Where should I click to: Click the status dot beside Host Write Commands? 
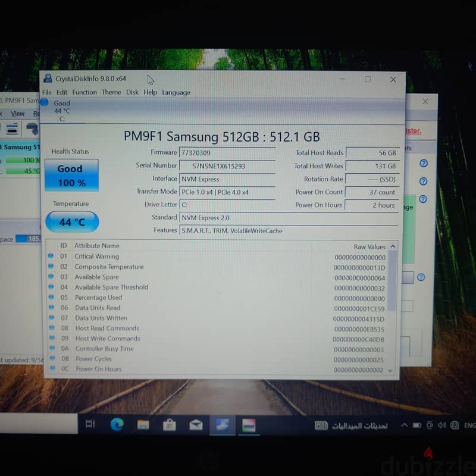tap(52, 337)
